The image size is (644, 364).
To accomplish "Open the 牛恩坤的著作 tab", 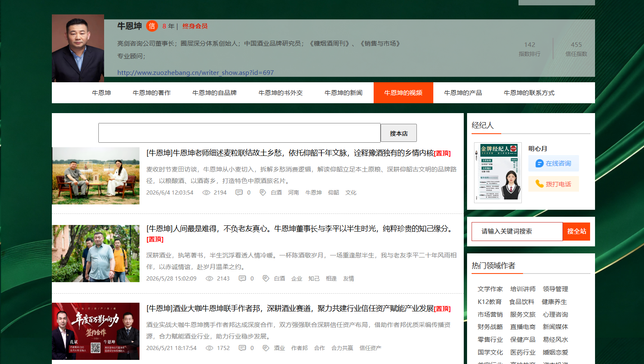I will [x=151, y=93].
